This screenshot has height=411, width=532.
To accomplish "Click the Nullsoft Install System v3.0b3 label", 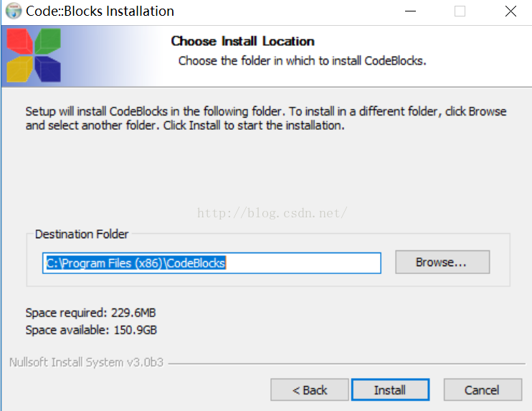I will point(86,362).
